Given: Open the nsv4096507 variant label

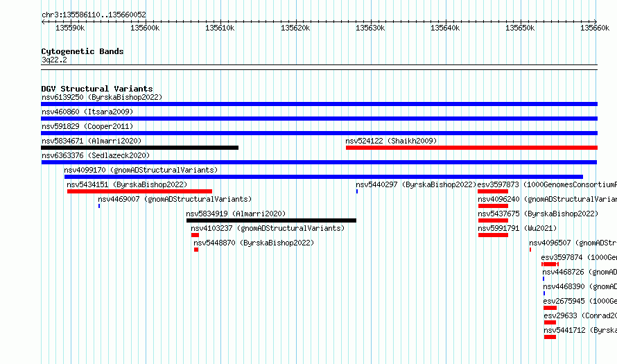Looking at the screenshot, I should 573,243.
